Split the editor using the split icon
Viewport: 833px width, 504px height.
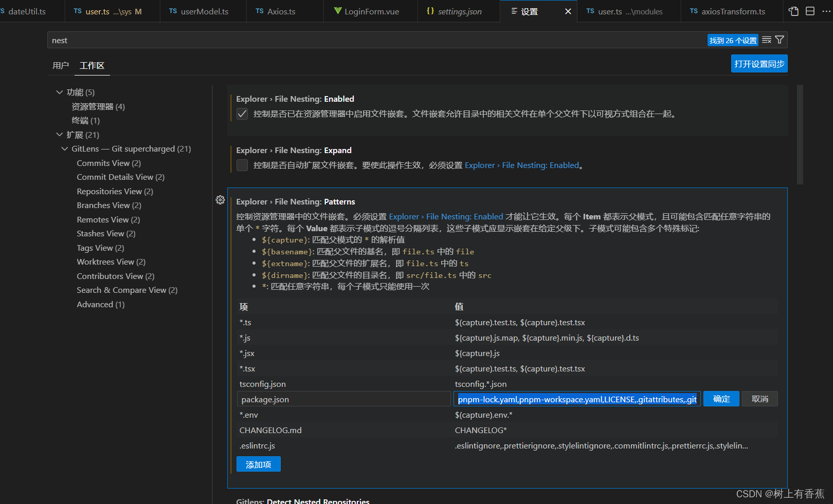[x=809, y=10]
